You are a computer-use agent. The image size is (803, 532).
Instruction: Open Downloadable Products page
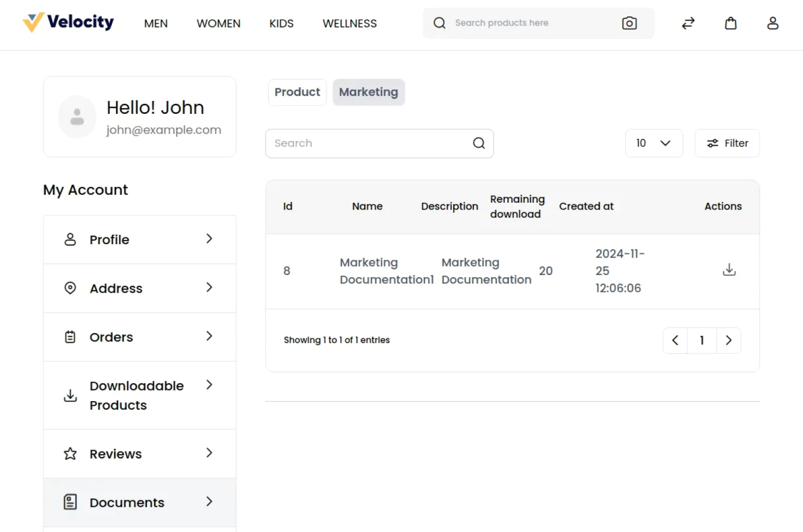click(x=140, y=395)
